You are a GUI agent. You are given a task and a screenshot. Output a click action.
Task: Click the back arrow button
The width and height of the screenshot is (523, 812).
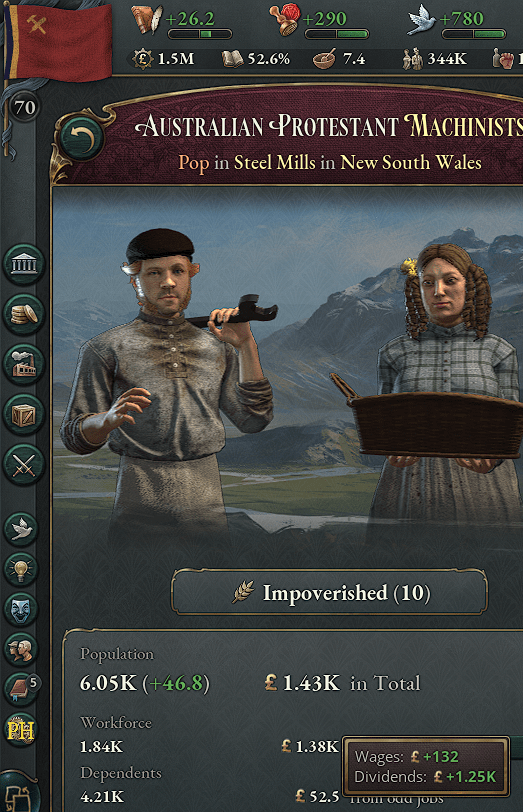(x=82, y=138)
